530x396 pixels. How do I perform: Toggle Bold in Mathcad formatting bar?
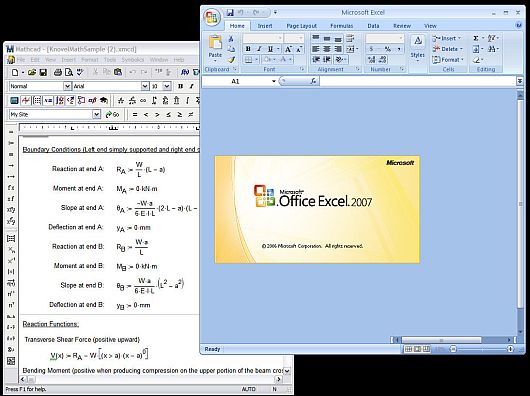pyautogui.click(x=180, y=86)
